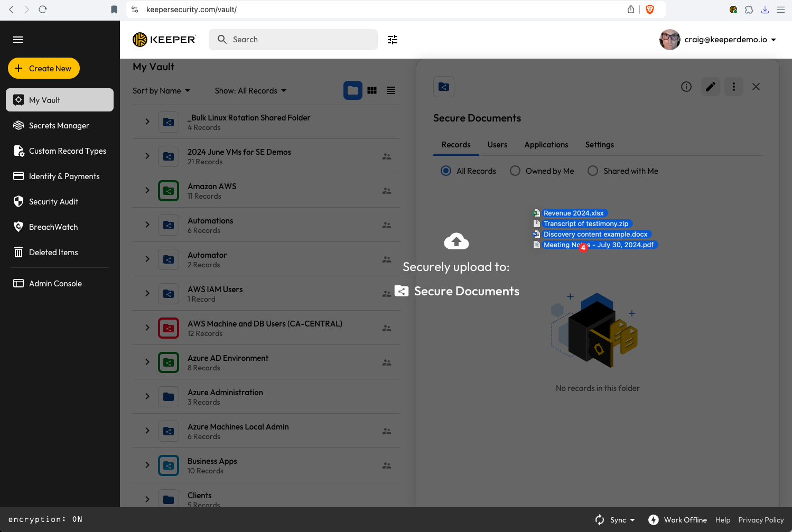Viewport: 792px width, 532px height.
Task: Open the browser bookmark icon
Action: [x=114, y=10]
